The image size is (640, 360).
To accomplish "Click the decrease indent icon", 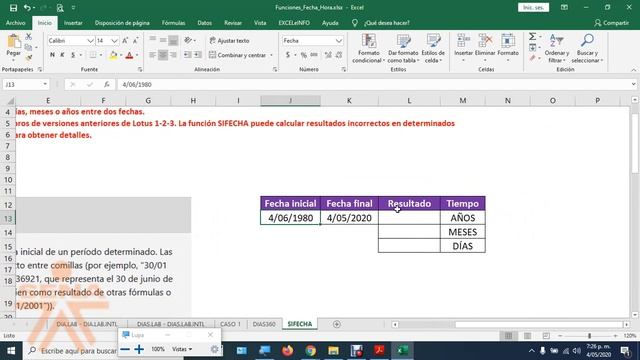I will (187, 55).
